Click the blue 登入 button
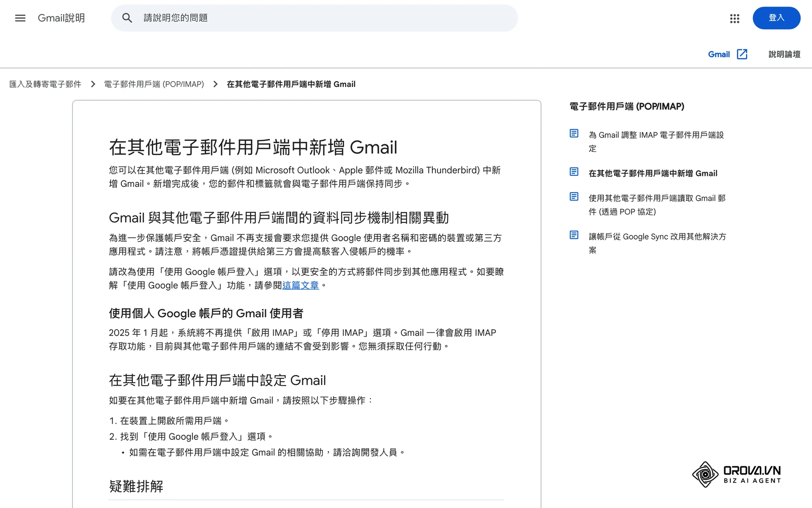Screen dimensions: 812x508 pyautogui.click(x=776, y=18)
